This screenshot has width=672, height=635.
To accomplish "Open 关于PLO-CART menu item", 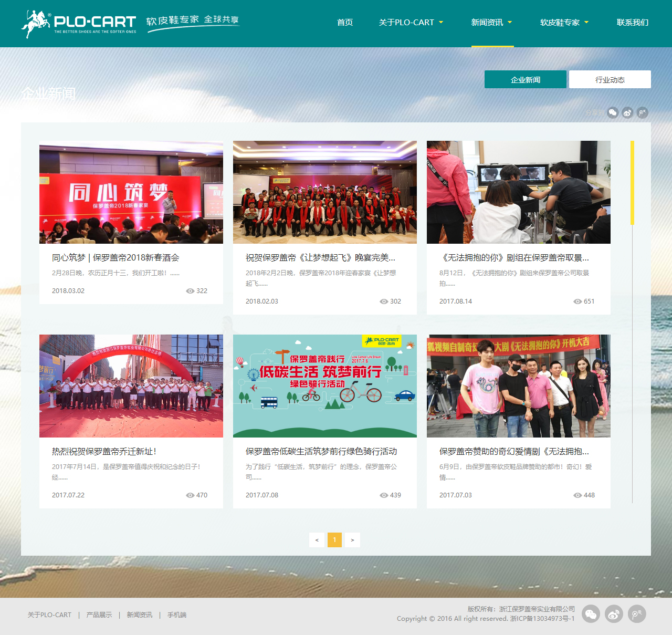I will [x=406, y=22].
